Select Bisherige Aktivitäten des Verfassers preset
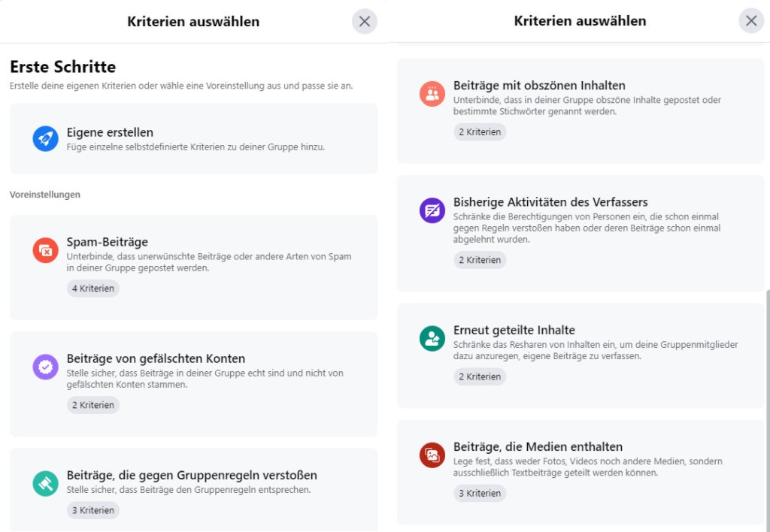Image resolution: width=770 pixels, height=532 pixels. point(550,202)
